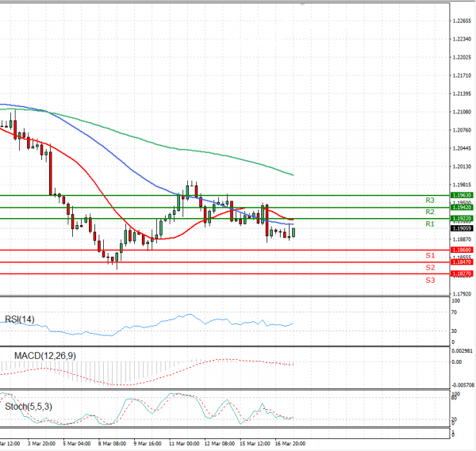
Task: Click the S2 support label
Action: pyautogui.click(x=430, y=267)
